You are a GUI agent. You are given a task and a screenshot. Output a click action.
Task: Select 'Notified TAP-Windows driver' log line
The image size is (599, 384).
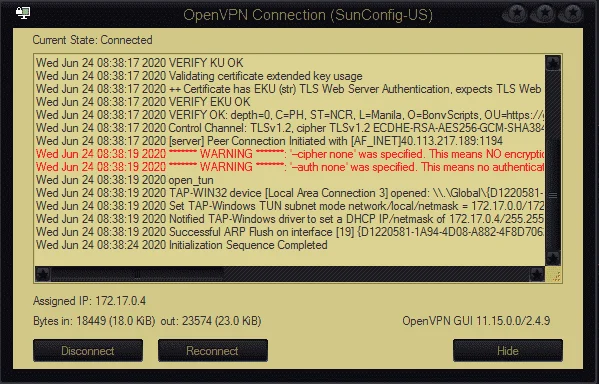290,219
